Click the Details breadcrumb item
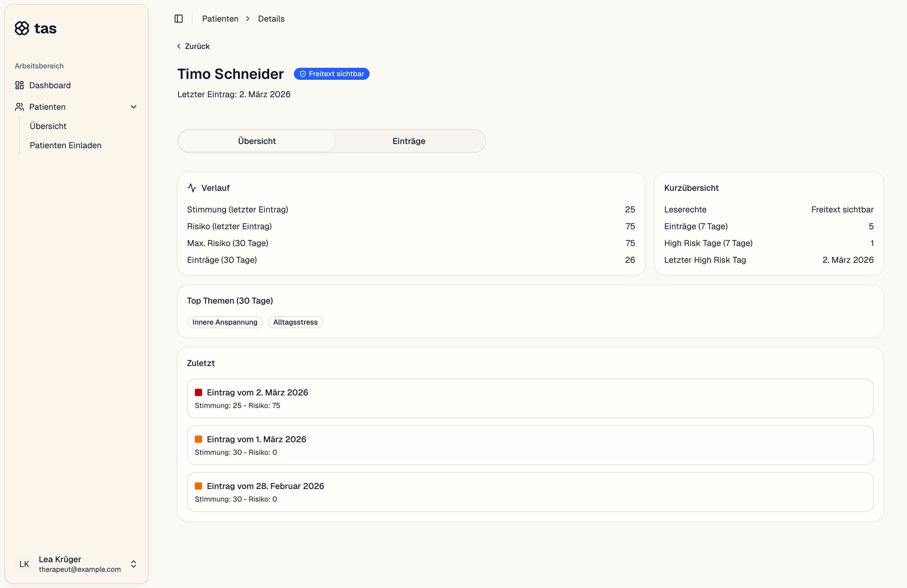907x588 pixels. [271, 19]
